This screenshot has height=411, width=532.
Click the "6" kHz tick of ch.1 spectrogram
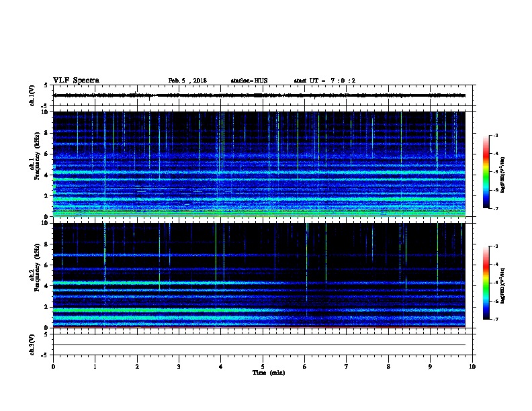47,154
